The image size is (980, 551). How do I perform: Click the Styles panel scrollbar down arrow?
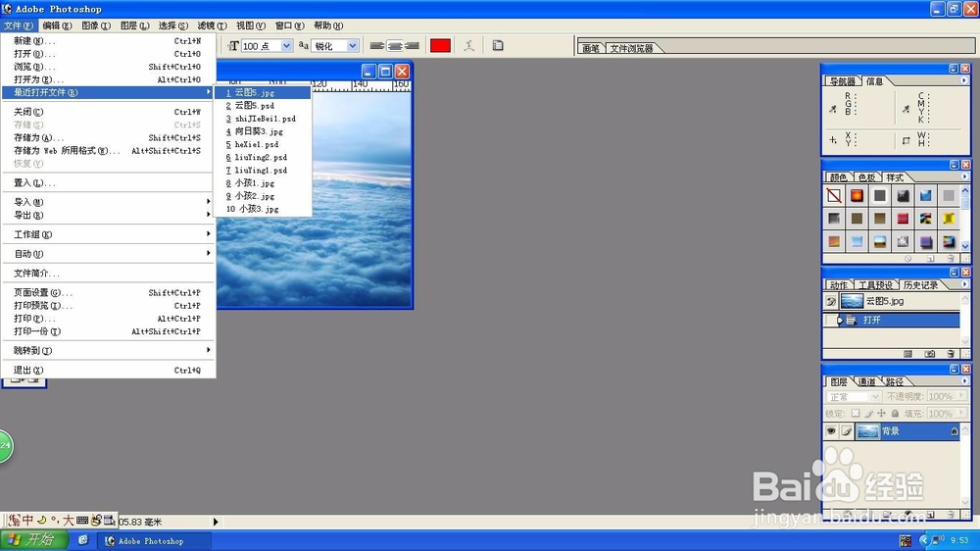[965, 246]
